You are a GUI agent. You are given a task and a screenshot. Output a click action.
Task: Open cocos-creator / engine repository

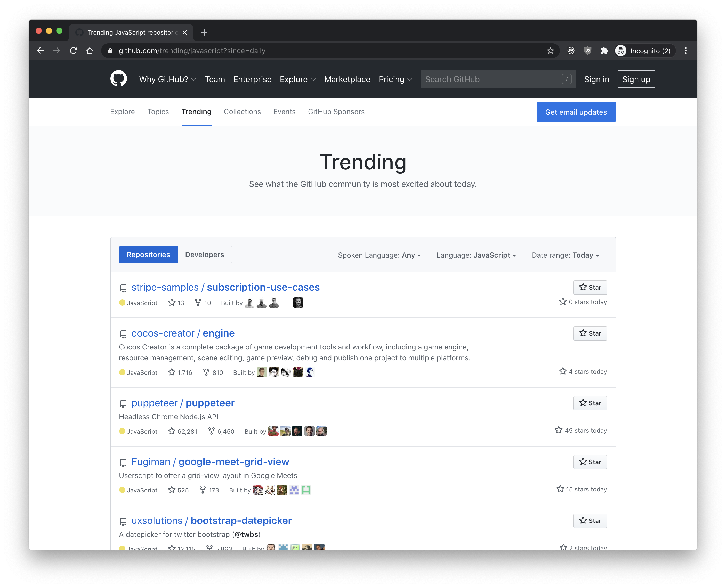[183, 333]
